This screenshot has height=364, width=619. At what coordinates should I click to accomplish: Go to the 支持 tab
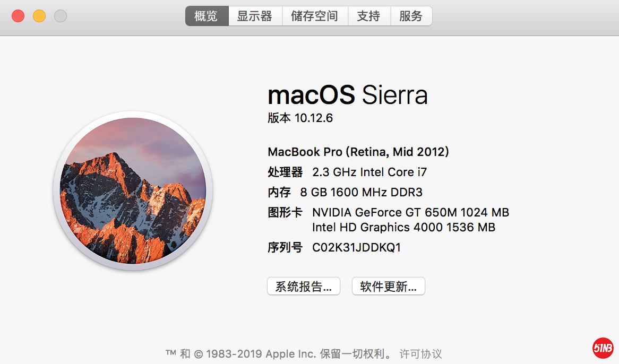click(x=368, y=16)
